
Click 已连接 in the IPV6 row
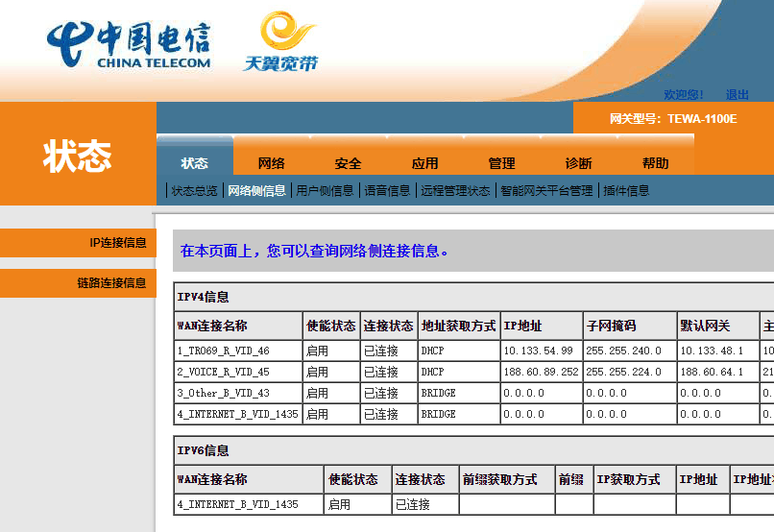(413, 504)
